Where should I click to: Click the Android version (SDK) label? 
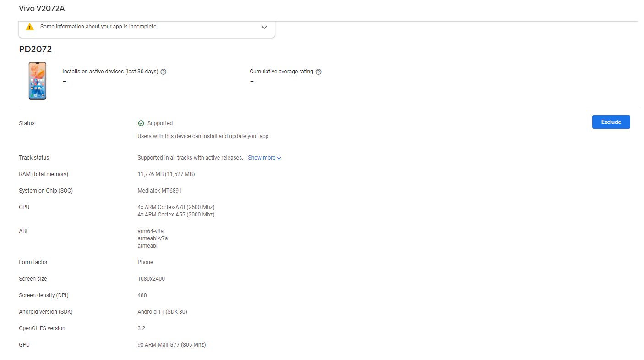46,312
